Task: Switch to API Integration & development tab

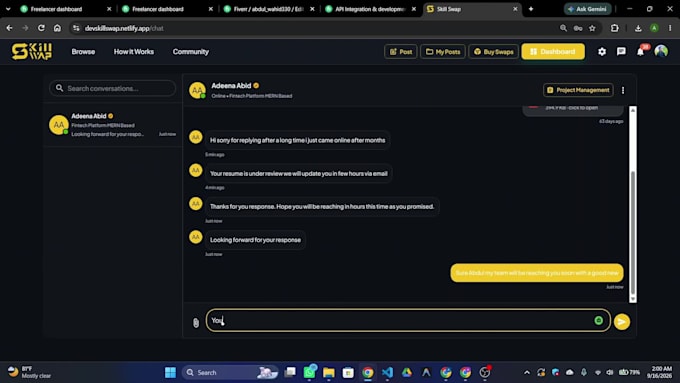Action: (x=369, y=9)
